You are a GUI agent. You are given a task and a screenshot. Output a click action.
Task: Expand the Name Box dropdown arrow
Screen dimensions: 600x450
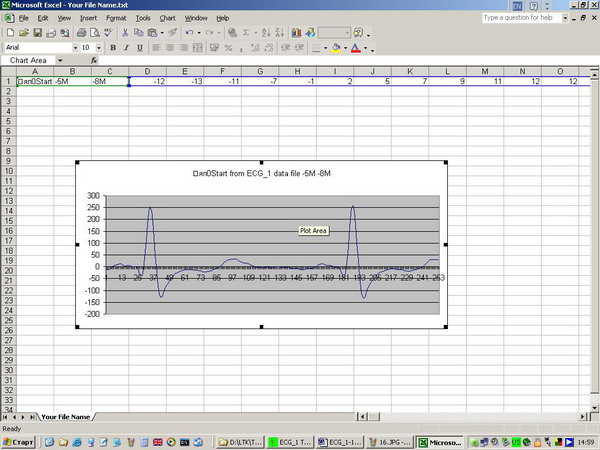60,60
